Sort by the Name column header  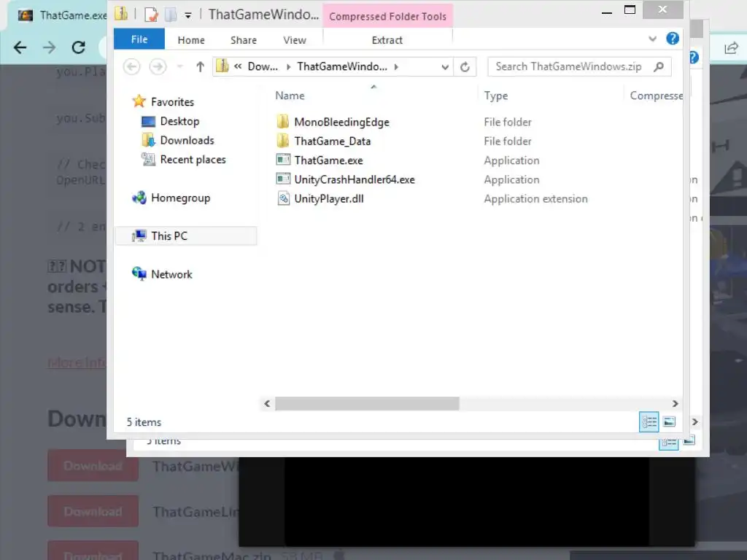[x=290, y=96]
